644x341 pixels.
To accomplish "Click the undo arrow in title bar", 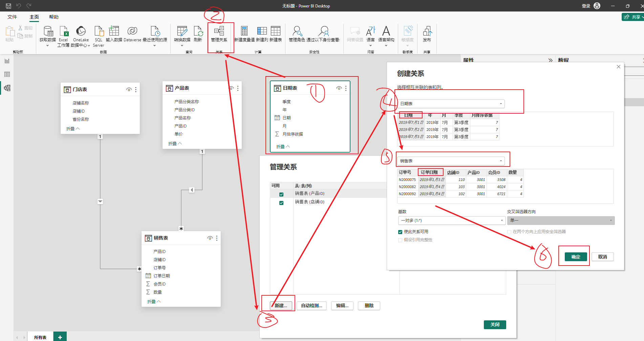I will tap(19, 6).
